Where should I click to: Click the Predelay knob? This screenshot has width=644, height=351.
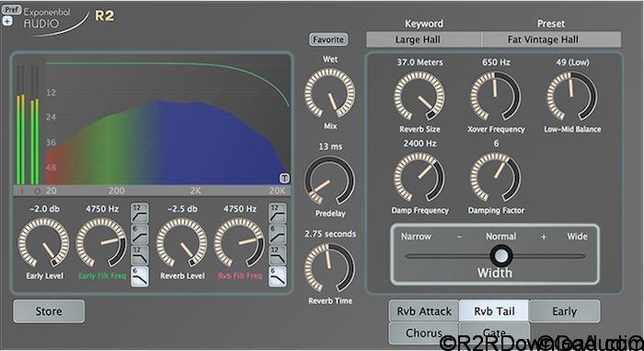coord(329,181)
